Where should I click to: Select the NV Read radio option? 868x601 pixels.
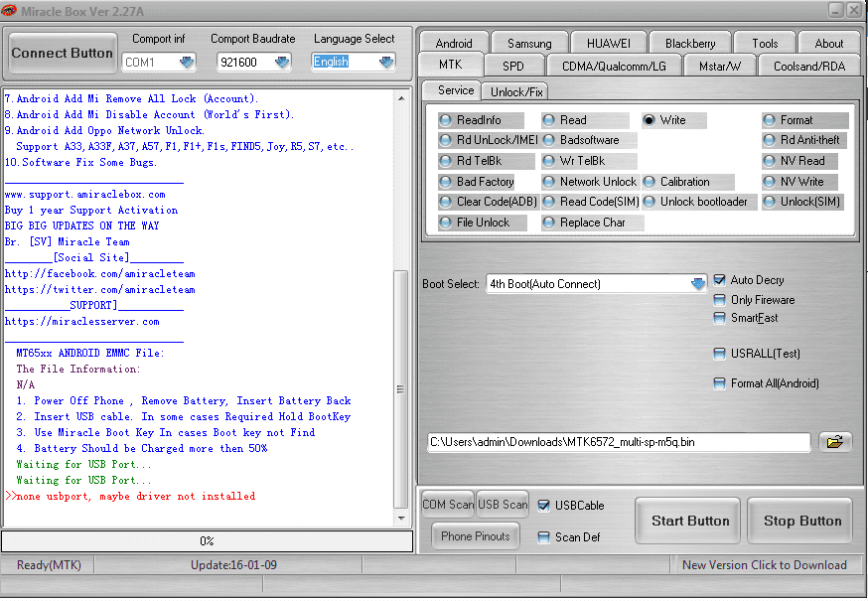769,161
